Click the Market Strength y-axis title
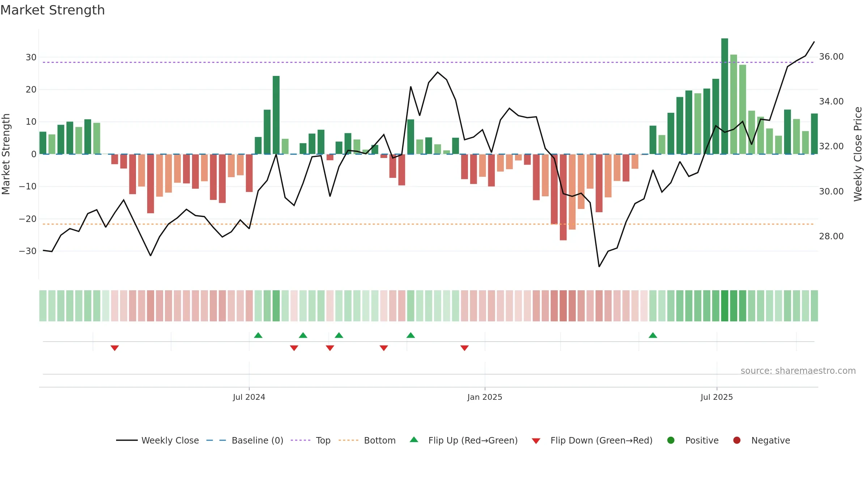This screenshot has height=488, width=868. pyautogui.click(x=6, y=154)
